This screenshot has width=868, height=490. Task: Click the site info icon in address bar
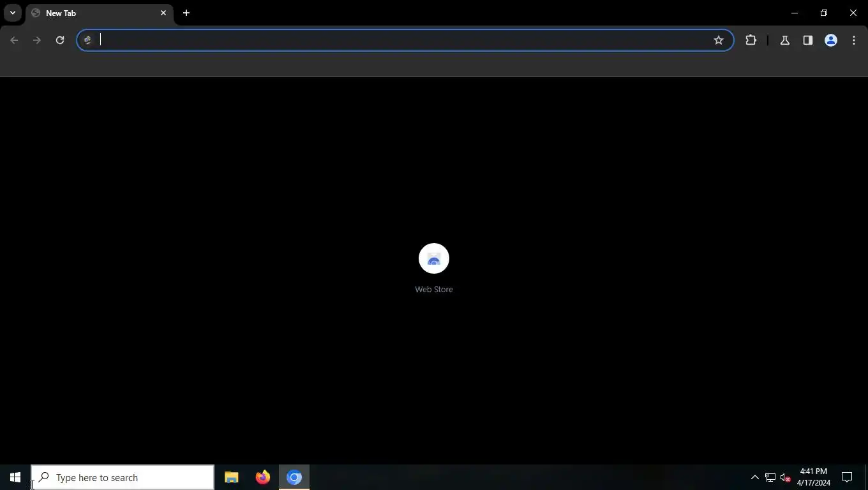[87, 40]
